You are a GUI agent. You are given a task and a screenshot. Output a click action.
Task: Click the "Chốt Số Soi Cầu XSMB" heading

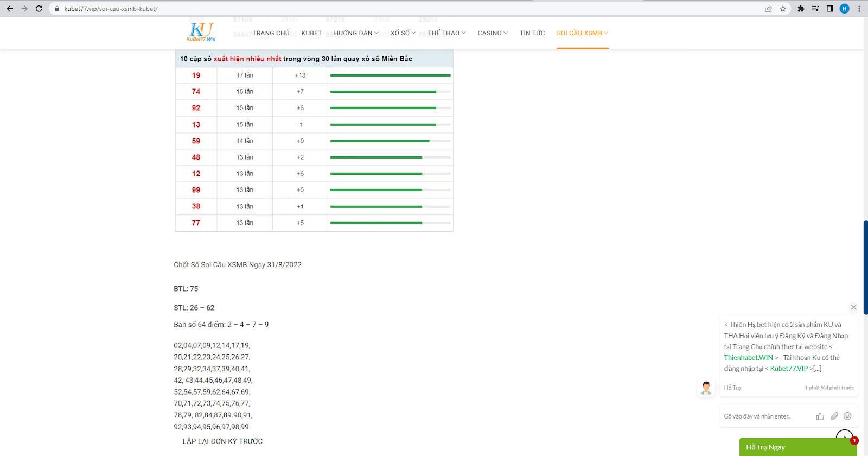tap(238, 265)
